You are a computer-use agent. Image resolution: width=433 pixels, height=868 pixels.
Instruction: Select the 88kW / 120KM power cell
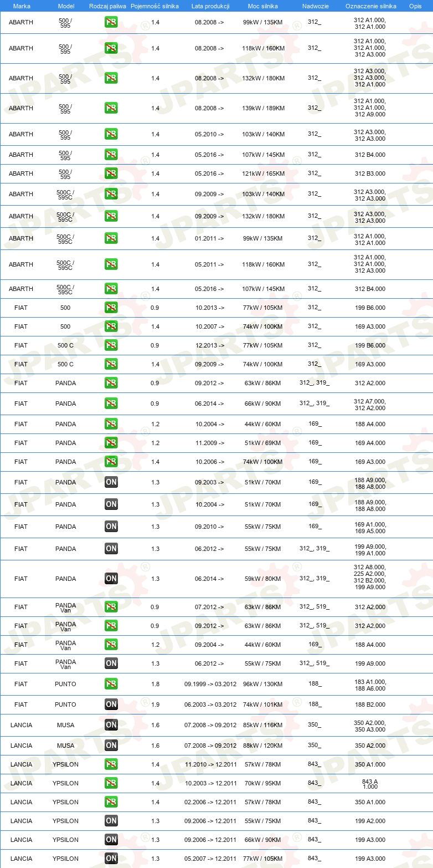(x=264, y=746)
